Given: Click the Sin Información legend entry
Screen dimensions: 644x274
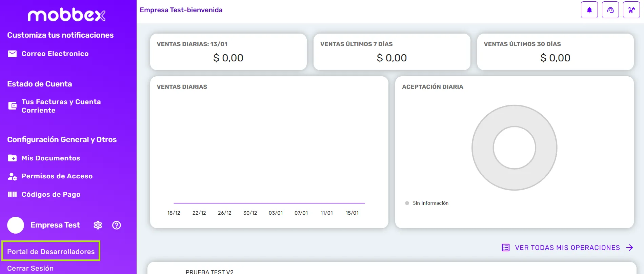Looking at the screenshot, I should 427,203.
